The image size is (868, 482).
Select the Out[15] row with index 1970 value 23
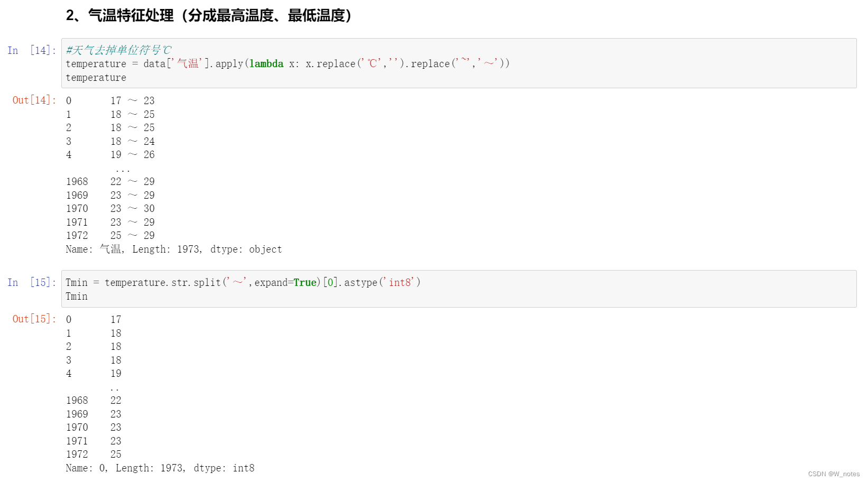click(94, 428)
